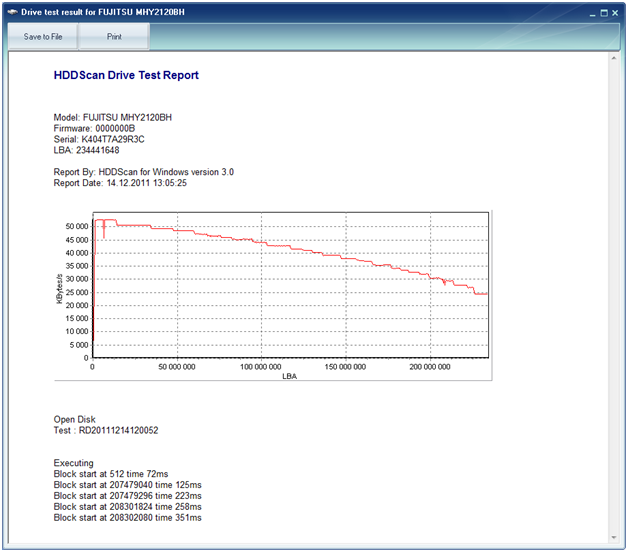Click the 200 000 000 LBA axis label

430,367
